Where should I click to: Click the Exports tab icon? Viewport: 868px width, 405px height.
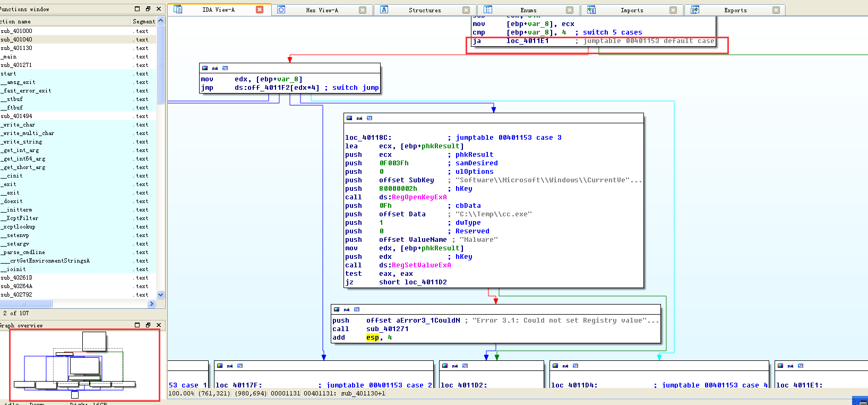[x=695, y=10]
